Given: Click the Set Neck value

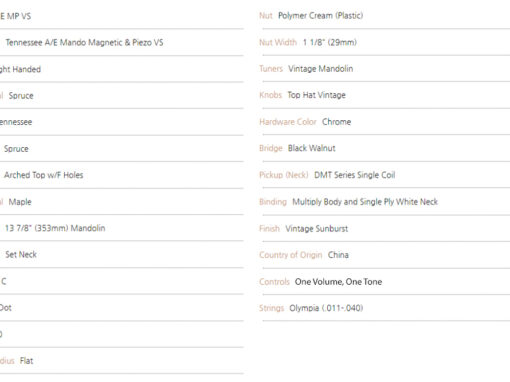Looking at the screenshot, I should tap(21, 255).
